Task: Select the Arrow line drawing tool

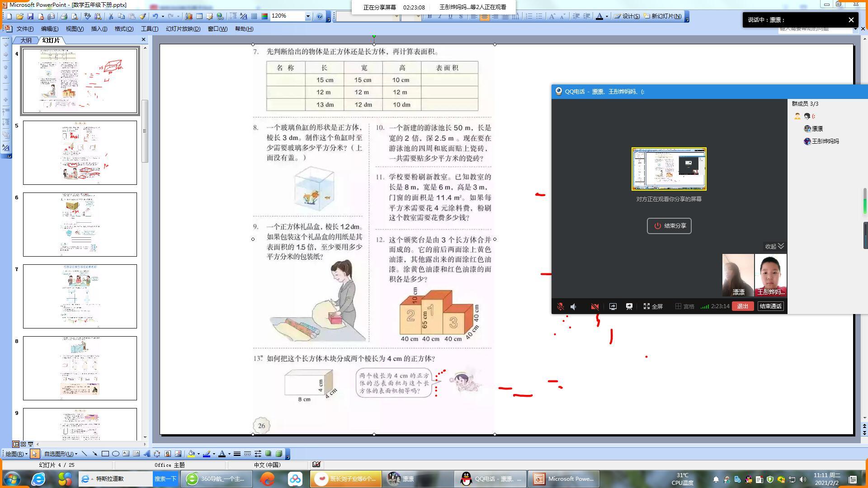Action: (x=94, y=454)
